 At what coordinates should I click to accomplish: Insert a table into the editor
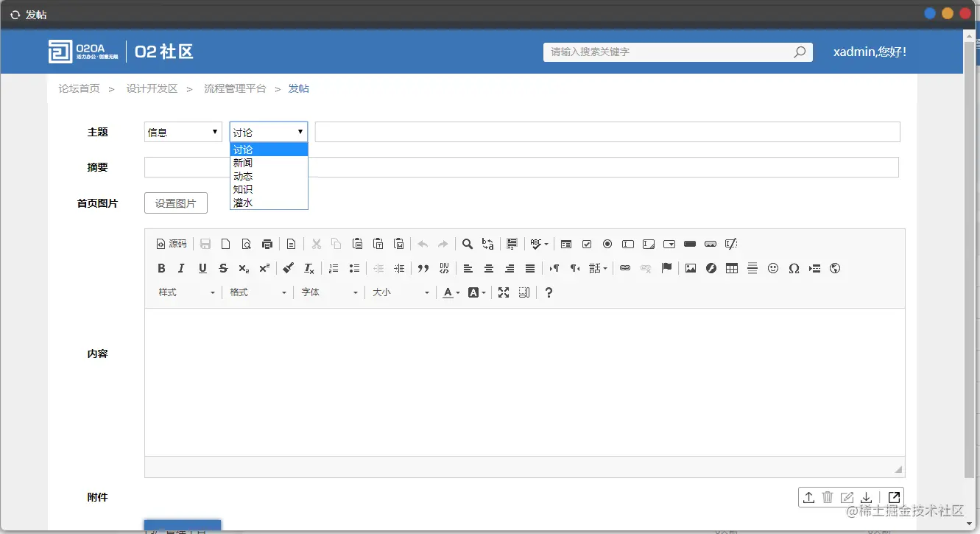coord(732,268)
